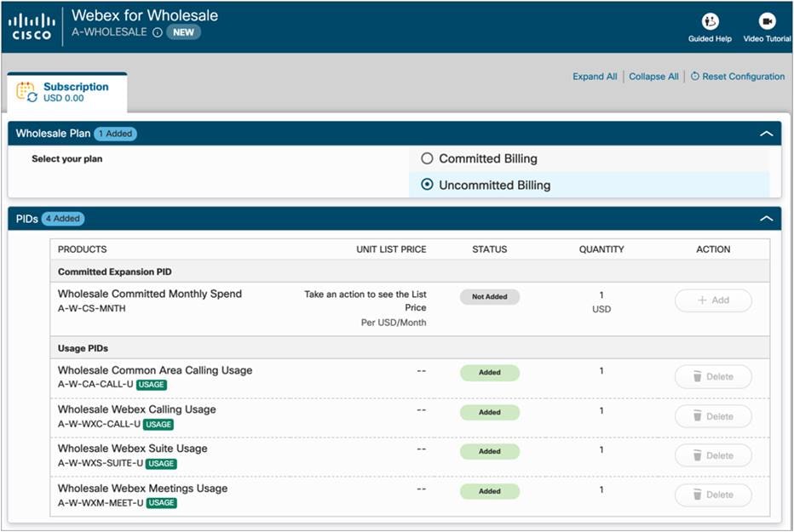
Task: Select Uncommitted Billing plan
Action: click(x=427, y=185)
